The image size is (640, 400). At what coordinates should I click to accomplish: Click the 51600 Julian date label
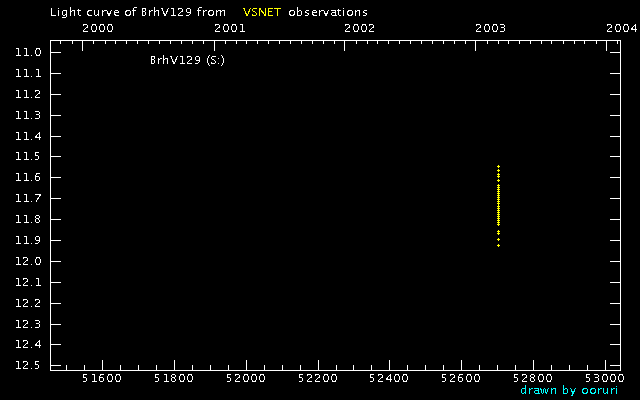coord(101,379)
